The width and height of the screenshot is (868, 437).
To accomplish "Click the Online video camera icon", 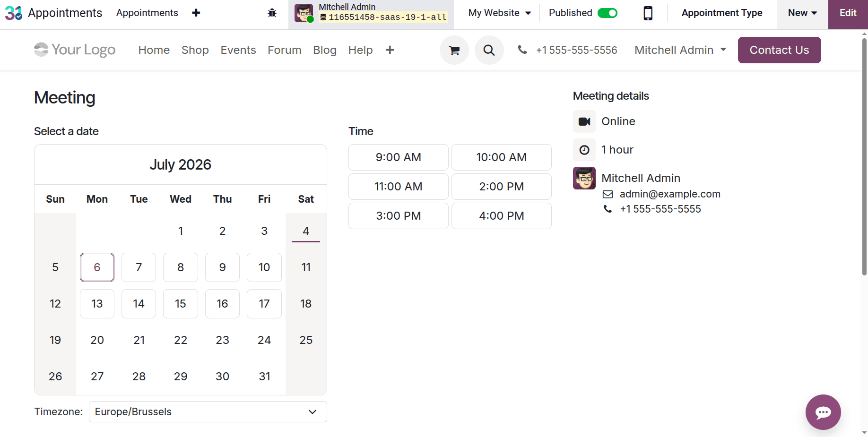I will [x=584, y=121].
